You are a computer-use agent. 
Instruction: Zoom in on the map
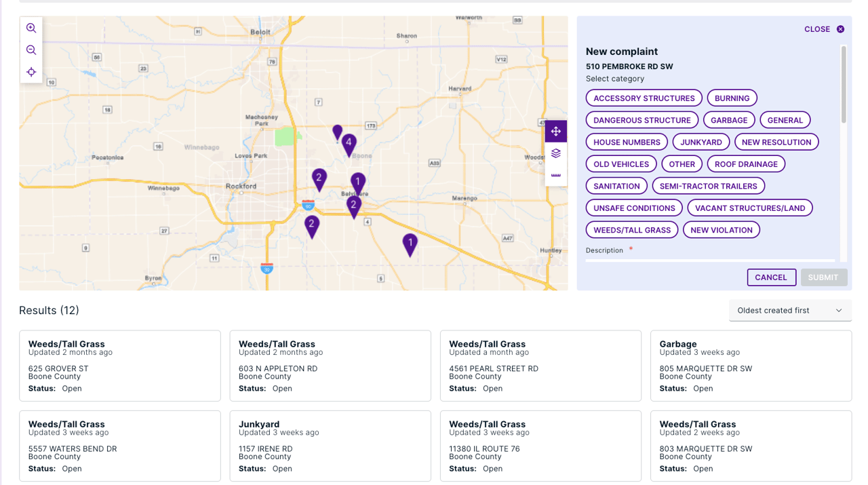coord(31,28)
